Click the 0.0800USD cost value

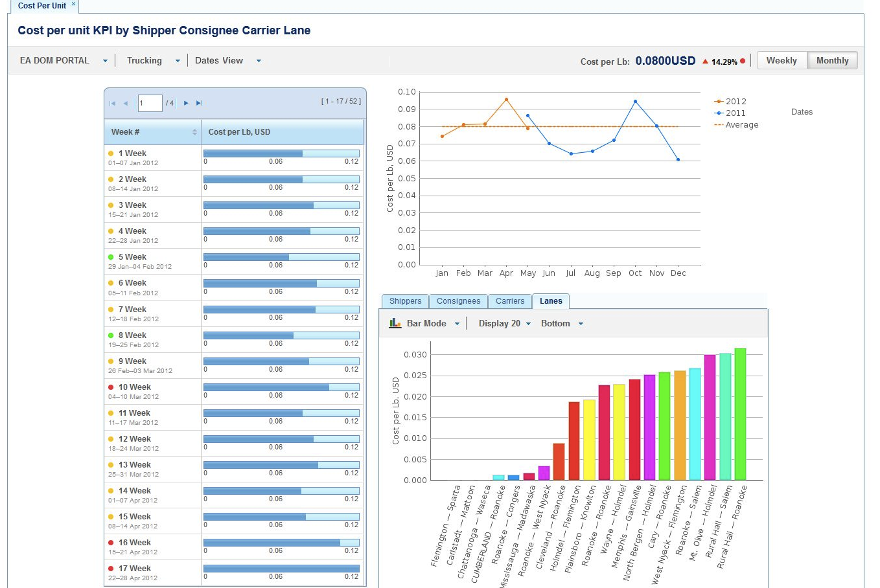pos(665,61)
